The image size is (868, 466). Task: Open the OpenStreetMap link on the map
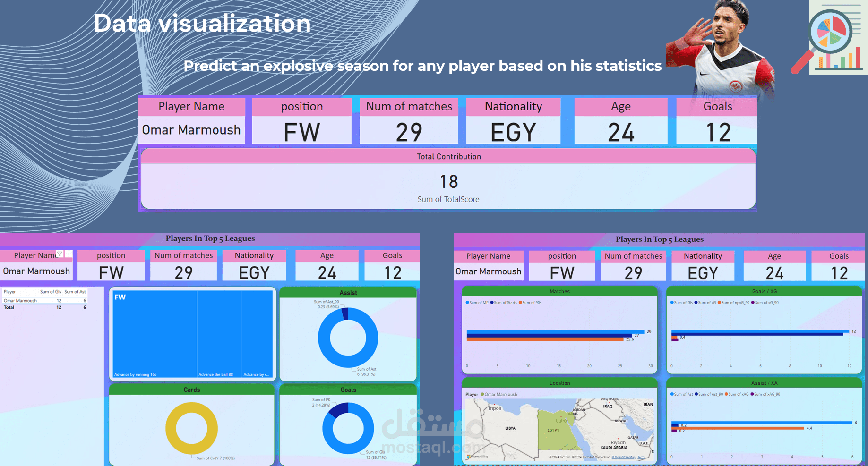(x=623, y=457)
